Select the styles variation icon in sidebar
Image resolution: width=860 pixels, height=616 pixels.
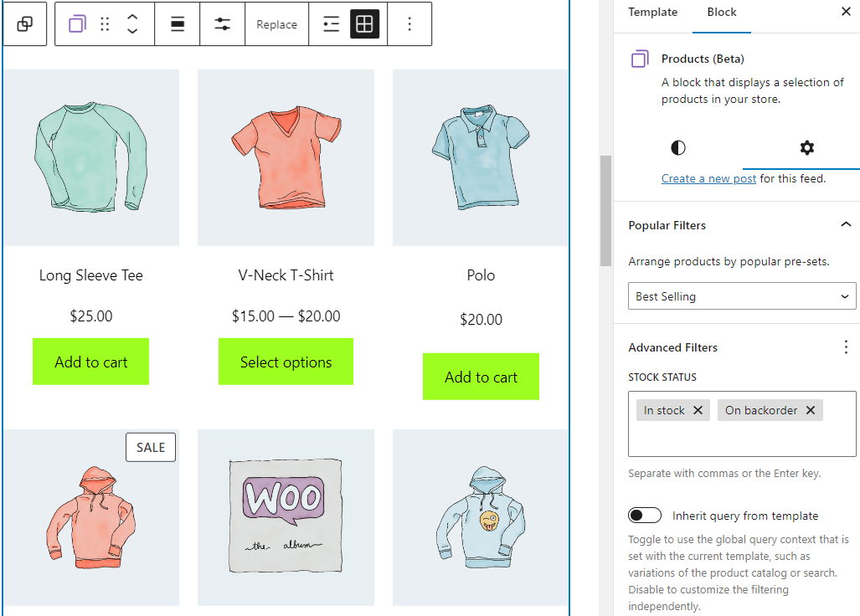click(x=677, y=148)
